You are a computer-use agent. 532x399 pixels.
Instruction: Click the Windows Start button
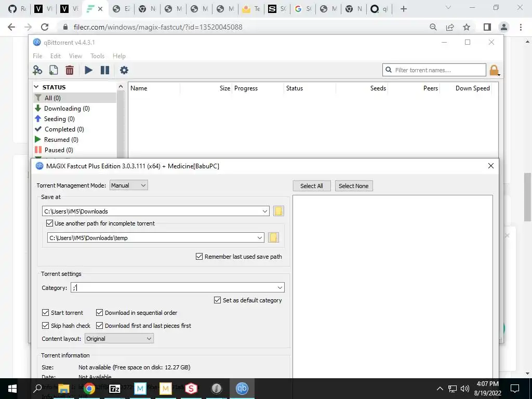(x=12, y=389)
